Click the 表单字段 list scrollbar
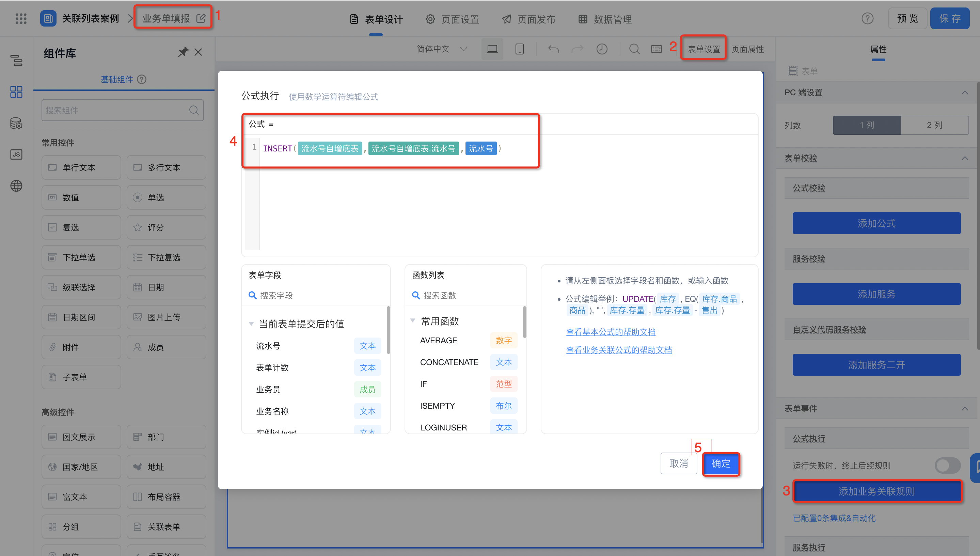 click(x=388, y=330)
